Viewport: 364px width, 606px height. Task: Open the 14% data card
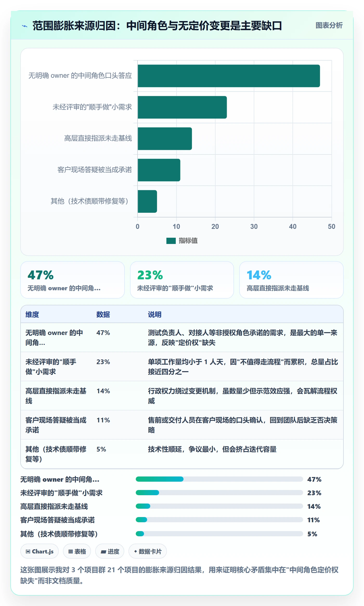pos(291,280)
